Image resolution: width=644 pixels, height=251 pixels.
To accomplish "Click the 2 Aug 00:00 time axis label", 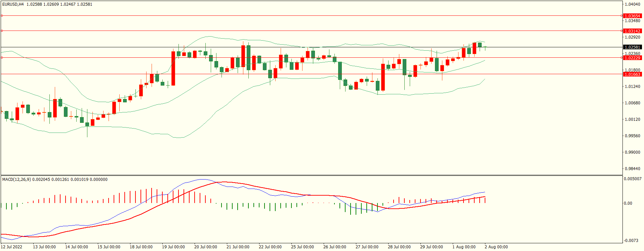I will pyautogui.click(x=496, y=247).
